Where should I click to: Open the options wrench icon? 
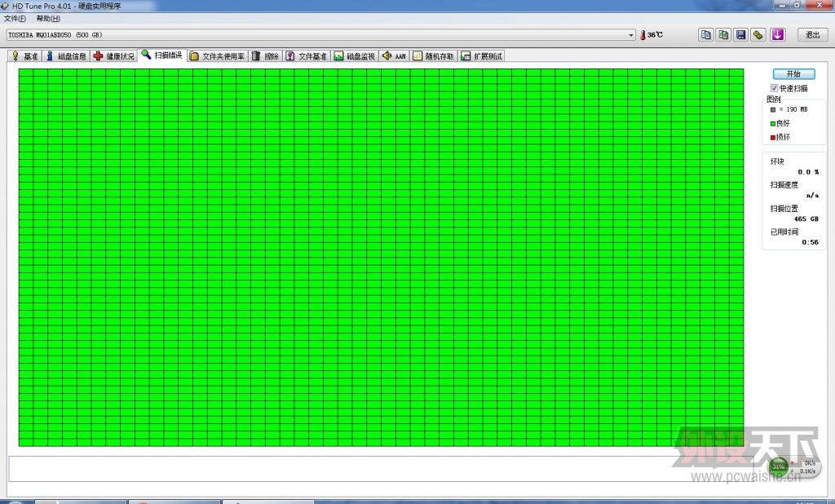tap(758, 34)
